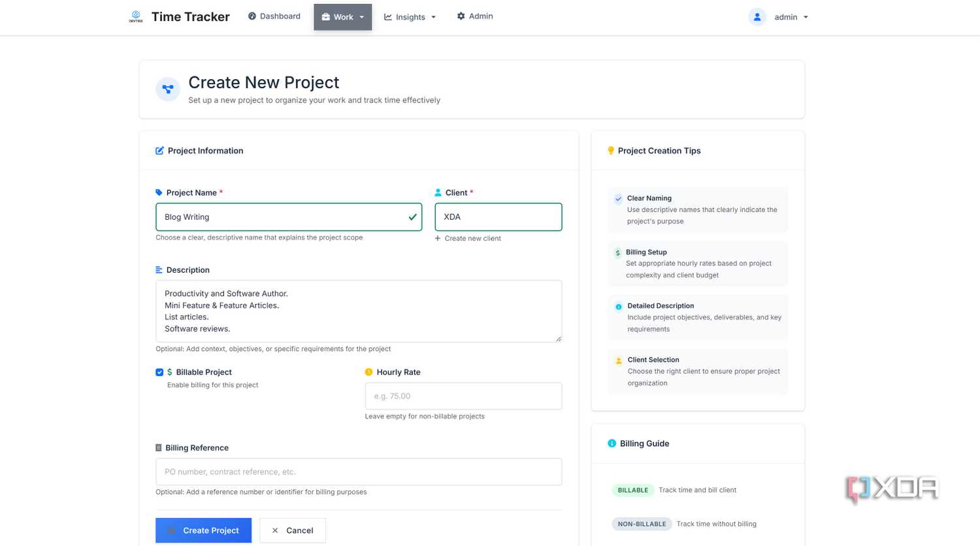Viewport: 980px width, 546px height.
Task: Go to the Dashboard menu item
Action: 274,16
